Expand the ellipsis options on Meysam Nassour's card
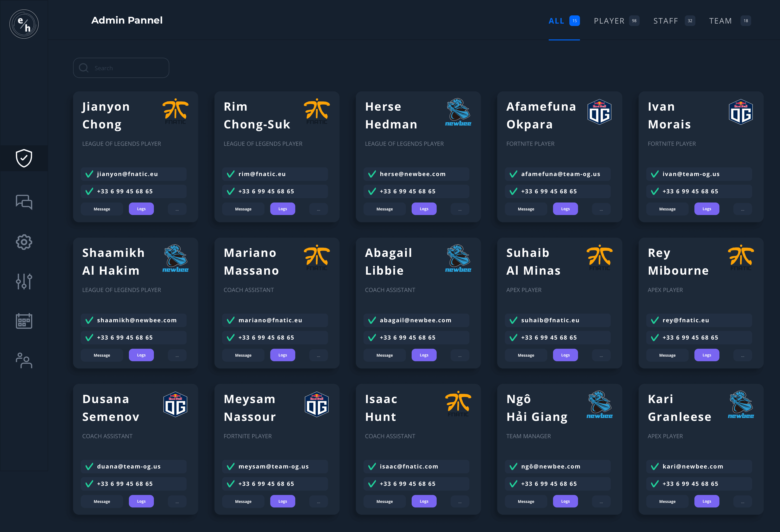The height and width of the screenshot is (532, 780). [x=318, y=501]
